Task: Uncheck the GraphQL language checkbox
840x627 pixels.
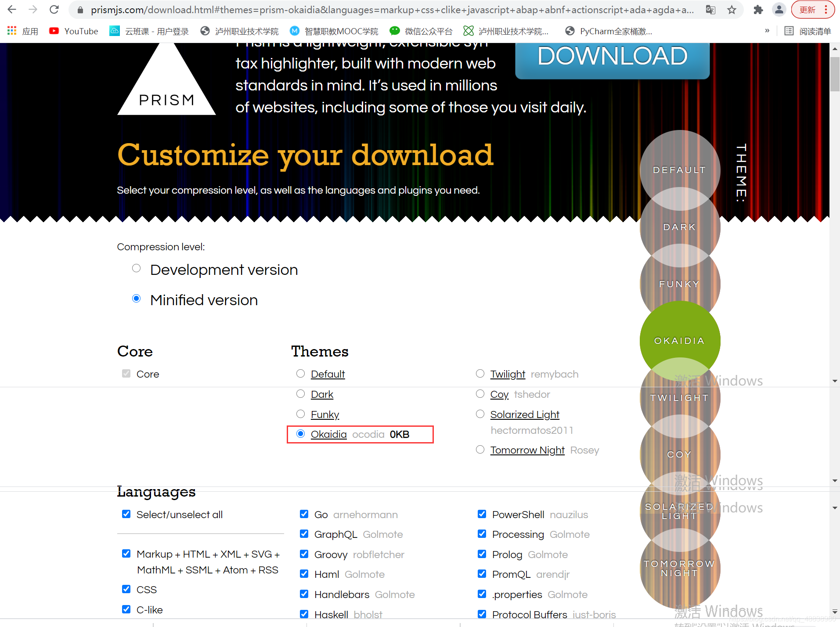Action: point(304,533)
